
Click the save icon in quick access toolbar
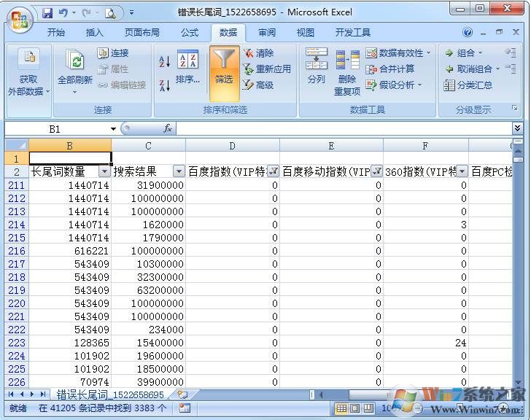point(47,13)
